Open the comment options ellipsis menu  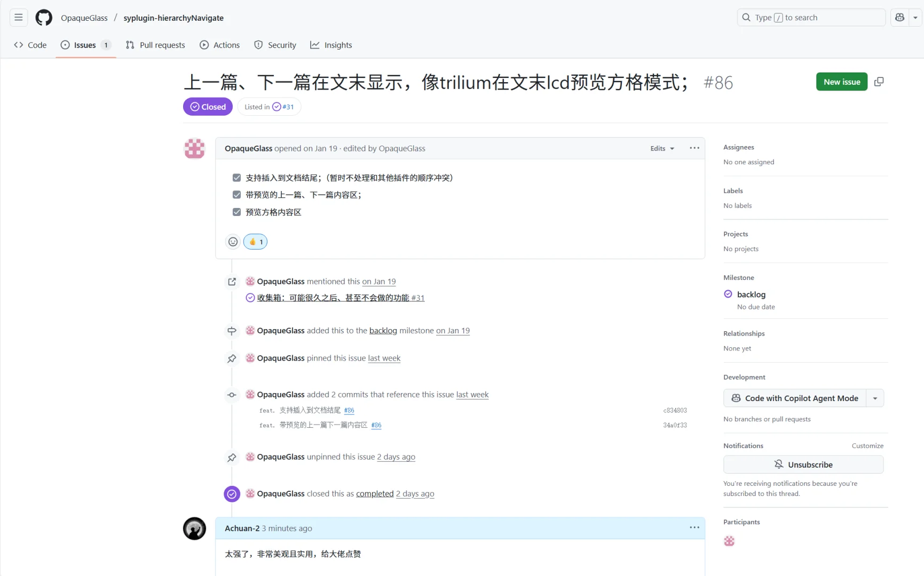[x=693, y=148]
